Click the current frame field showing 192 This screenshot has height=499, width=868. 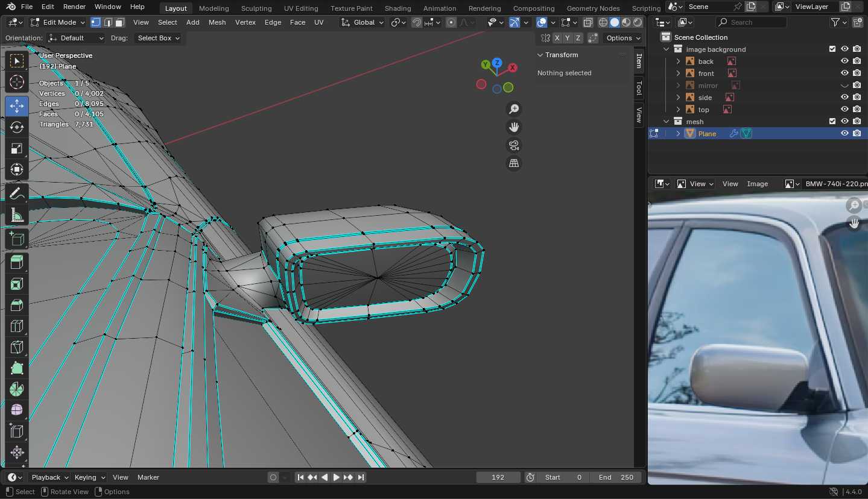498,477
